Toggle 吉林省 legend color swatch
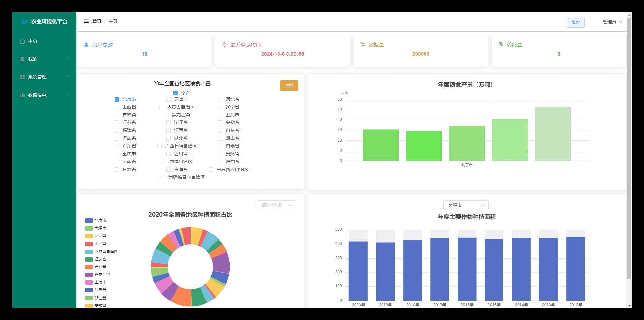 [89, 267]
